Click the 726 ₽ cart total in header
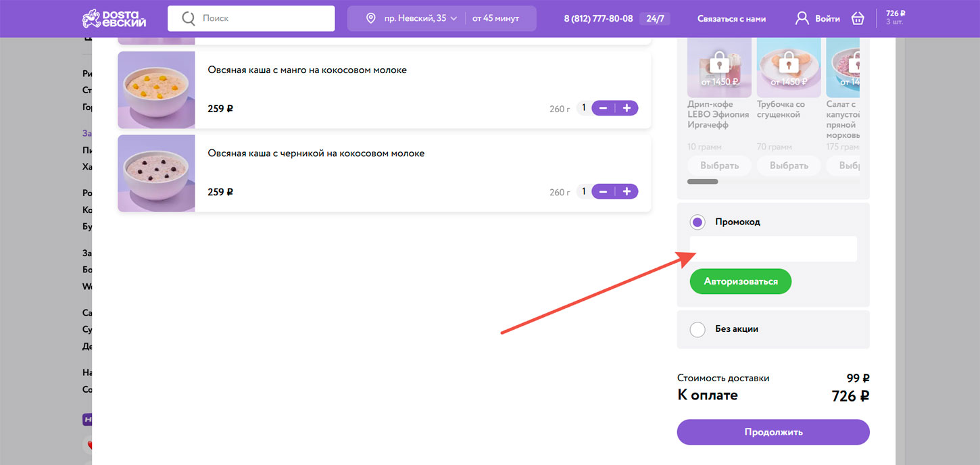The height and width of the screenshot is (465, 980). (896, 14)
